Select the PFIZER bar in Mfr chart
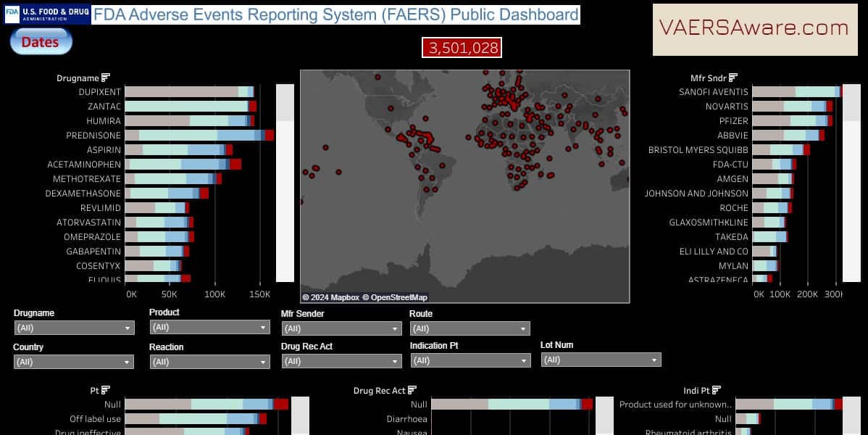This screenshot has width=868, height=435. [x=793, y=121]
